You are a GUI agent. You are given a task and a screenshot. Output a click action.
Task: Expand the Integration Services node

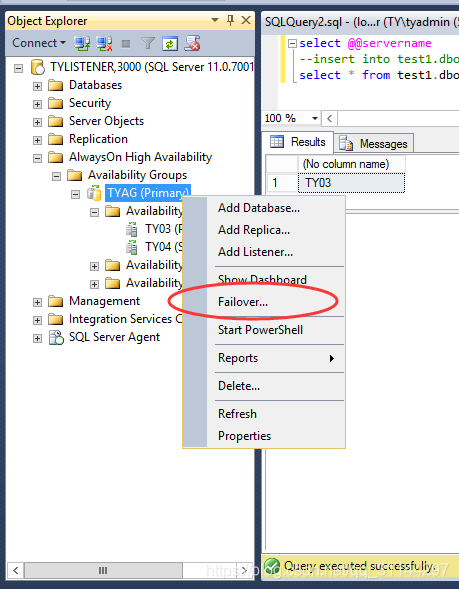click(37, 320)
